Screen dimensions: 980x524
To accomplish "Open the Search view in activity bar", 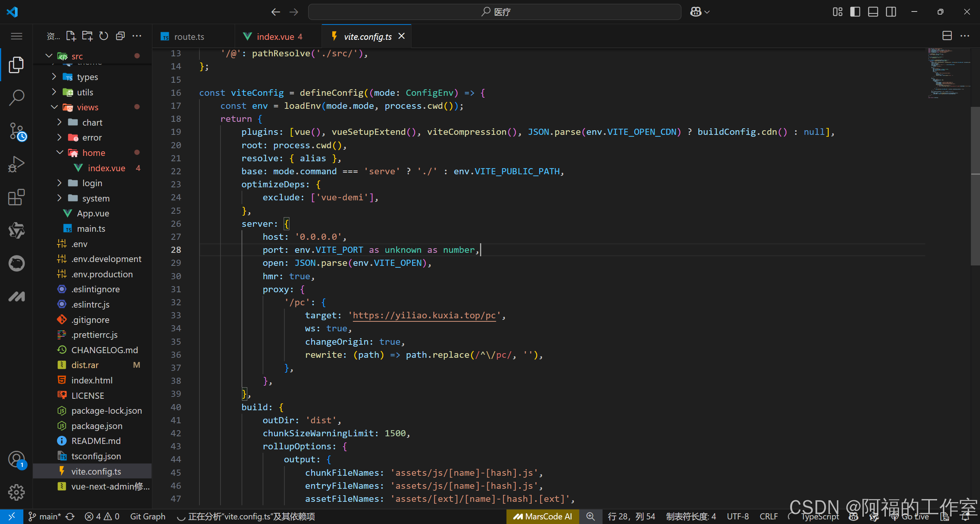I will (16, 98).
